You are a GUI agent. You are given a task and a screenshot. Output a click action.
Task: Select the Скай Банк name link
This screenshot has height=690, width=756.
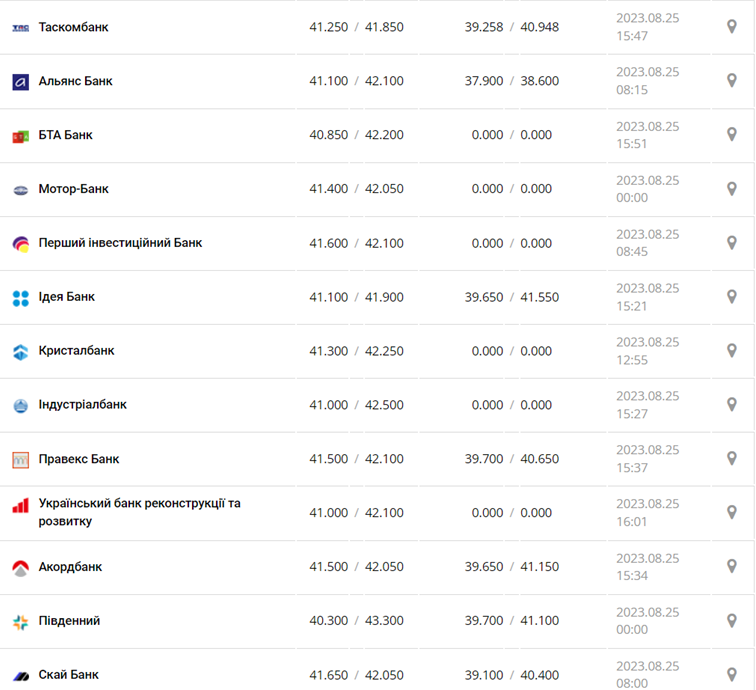click(68, 675)
